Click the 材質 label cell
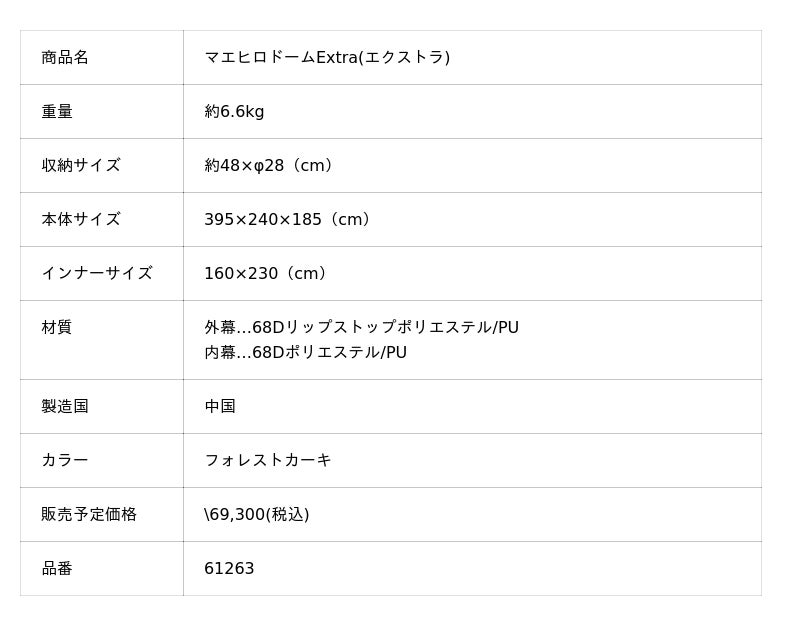This screenshot has width=800, height=626. point(57,328)
